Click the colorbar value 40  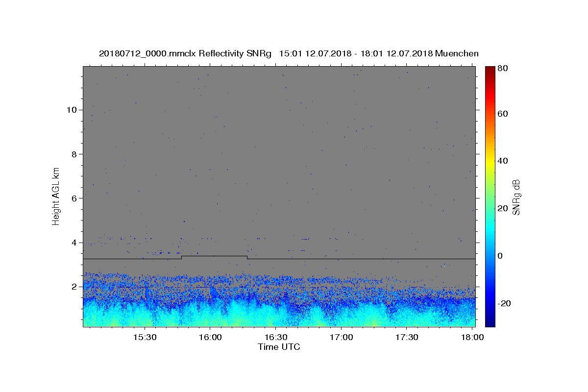[x=503, y=161]
